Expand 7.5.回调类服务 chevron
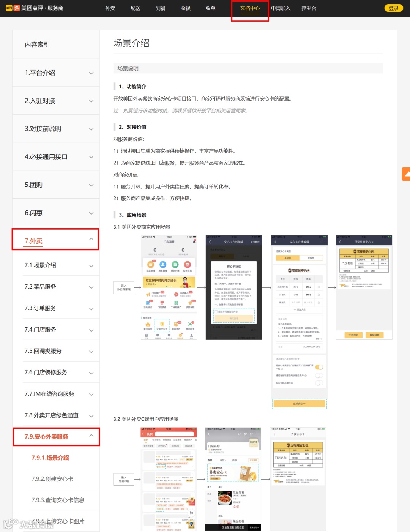The height and width of the screenshot is (532, 410). (x=91, y=352)
